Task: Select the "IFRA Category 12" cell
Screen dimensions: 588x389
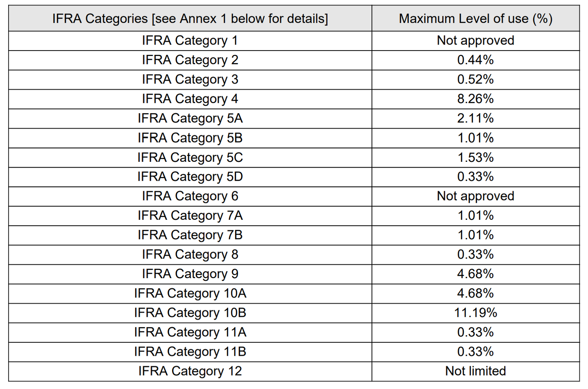Action: pyautogui.click(x=190, y=371)
